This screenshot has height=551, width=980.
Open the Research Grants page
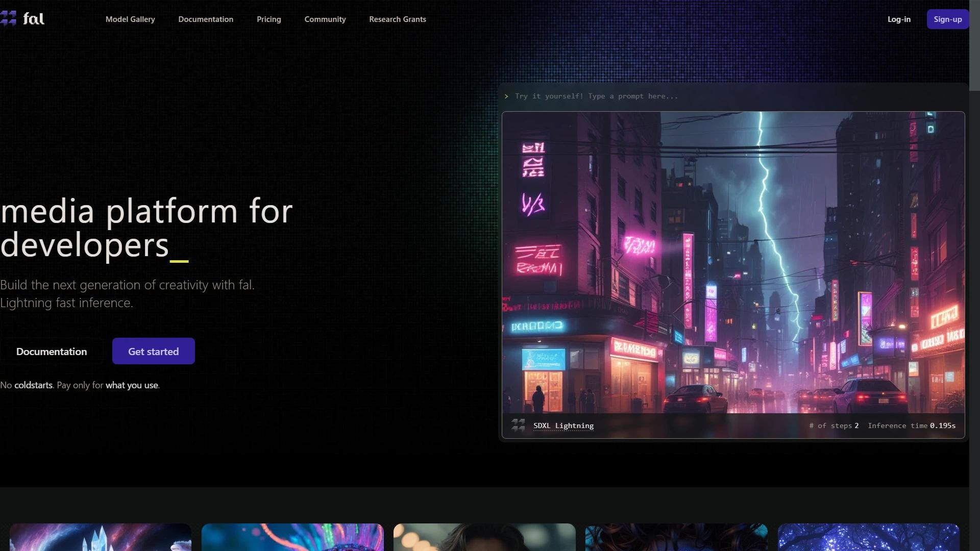pos(398,19)
